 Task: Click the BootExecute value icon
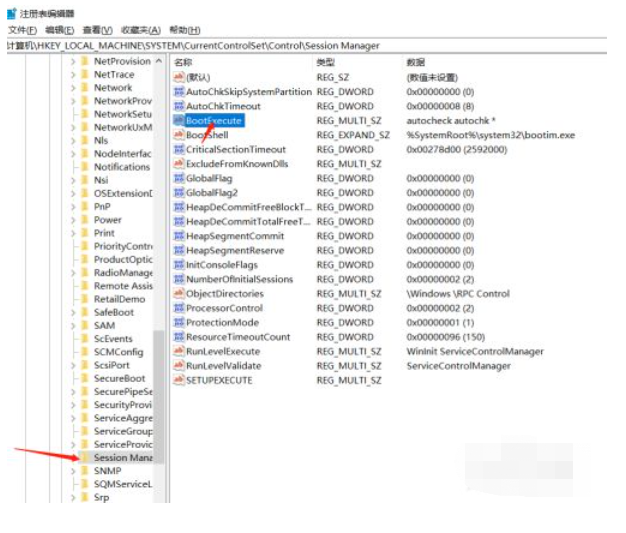tap(178, 121)
